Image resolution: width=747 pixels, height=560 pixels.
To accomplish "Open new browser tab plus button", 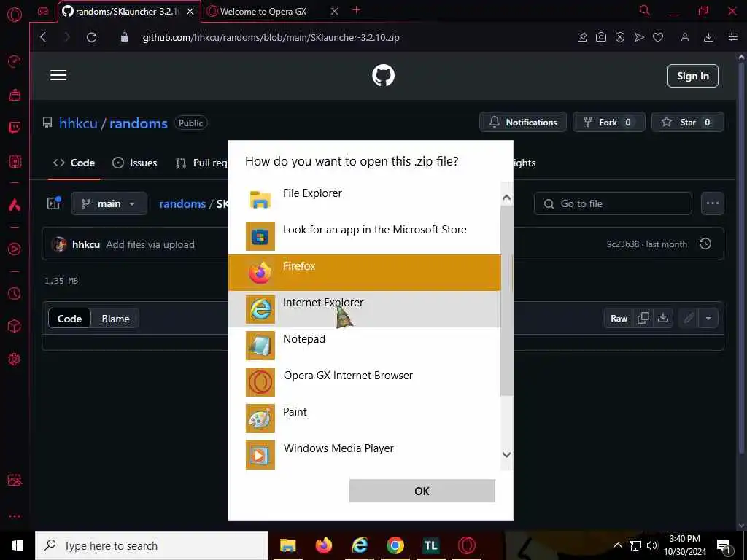I will [356, 10].
